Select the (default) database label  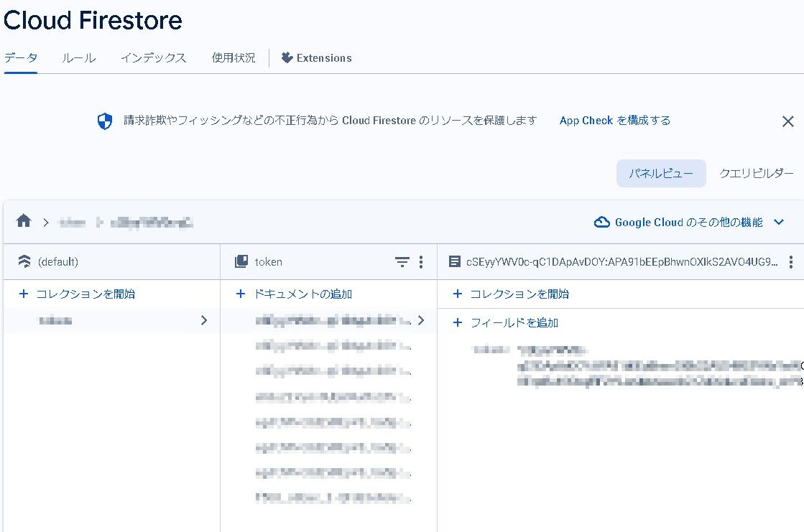(58, 262)
